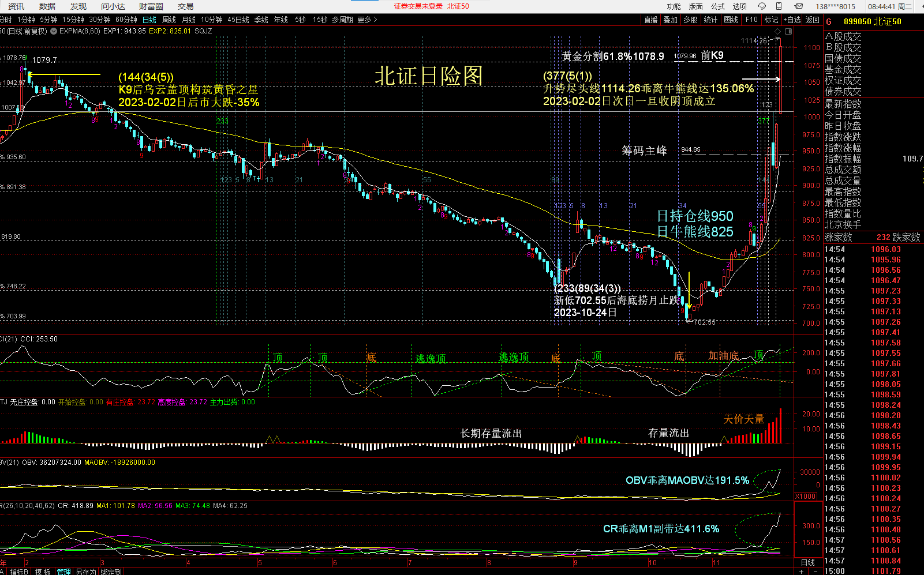924x575 pixels.
Task: Open the 日线(前复权) adjustment selector
Action: [24, 31]
